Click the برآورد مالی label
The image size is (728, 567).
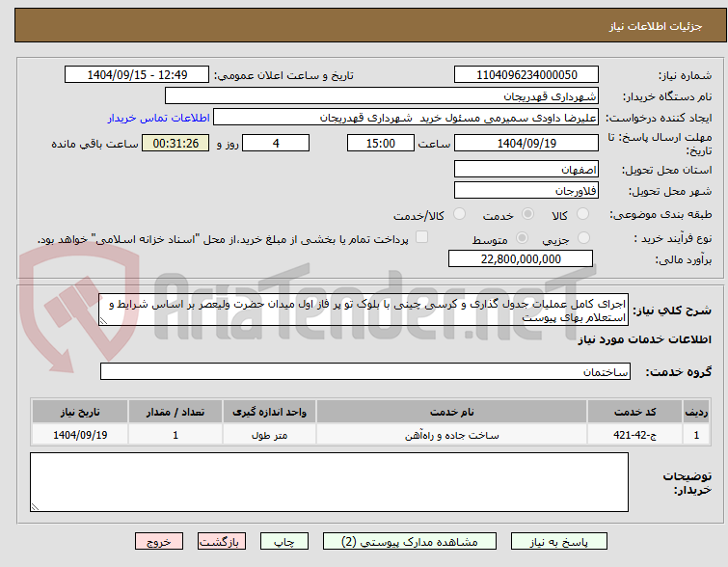tap(684, 259)
